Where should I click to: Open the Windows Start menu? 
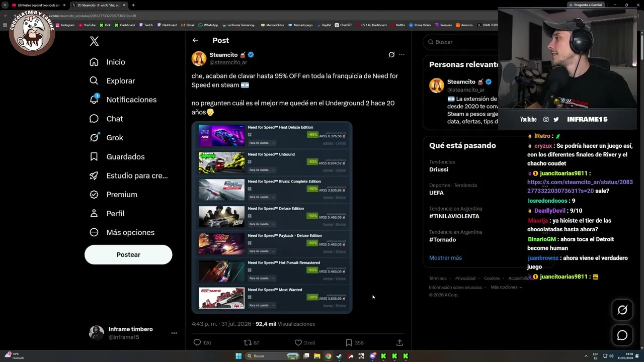[x=238, y=356]
